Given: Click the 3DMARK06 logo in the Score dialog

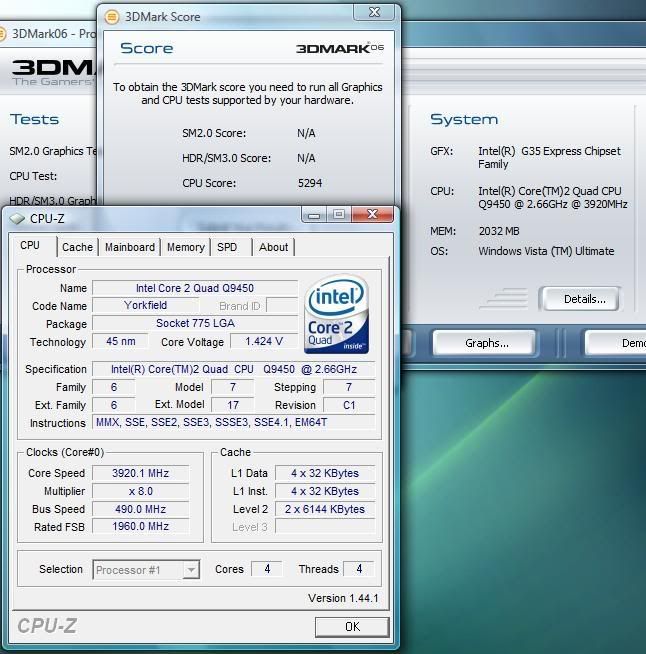Looking at the screenshot, I should [340, 48].
